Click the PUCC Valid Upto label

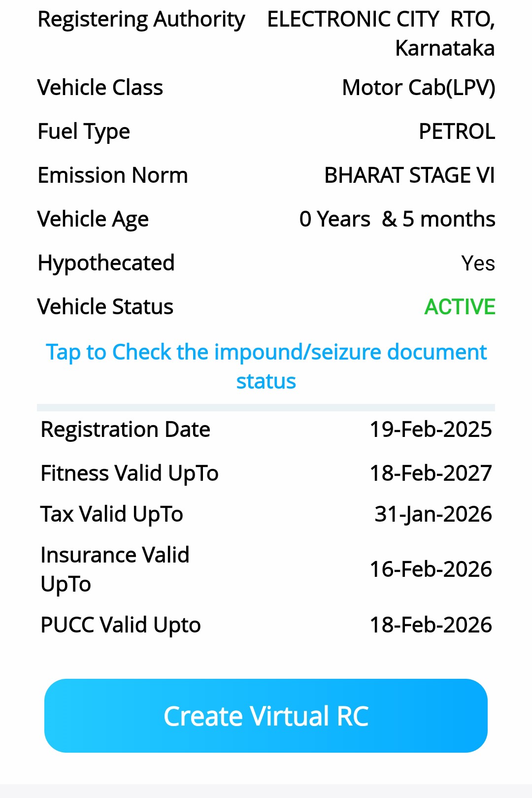point(121,625)
